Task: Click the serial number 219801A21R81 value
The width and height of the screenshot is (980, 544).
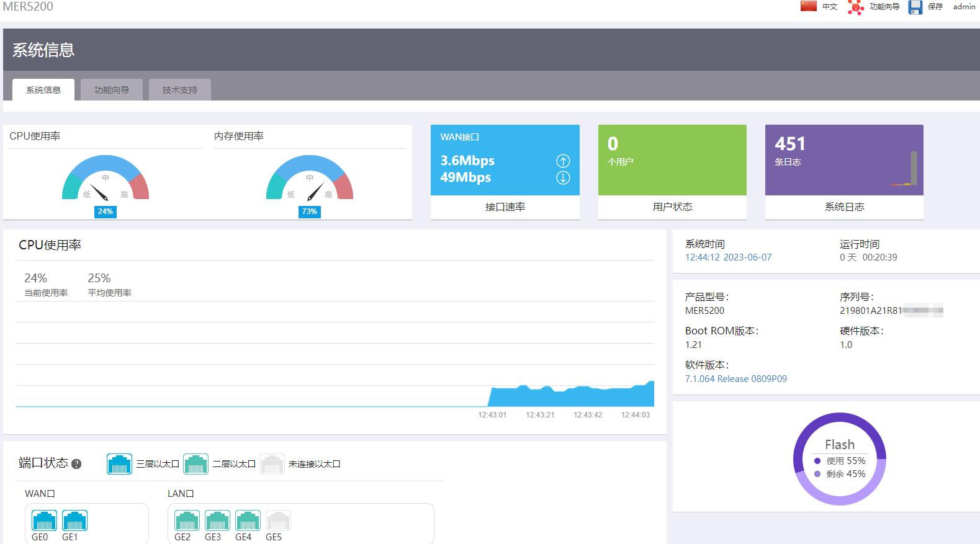Action: (891, 311)
